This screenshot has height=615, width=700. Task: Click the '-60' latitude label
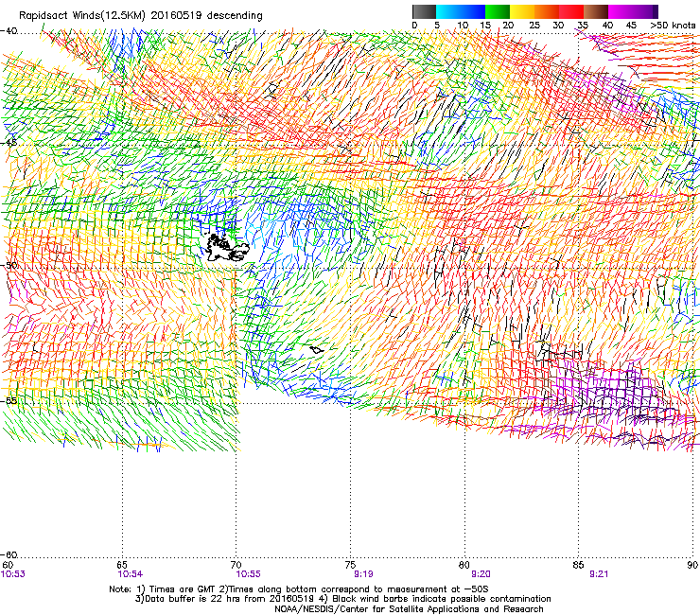tap(9, 555)
